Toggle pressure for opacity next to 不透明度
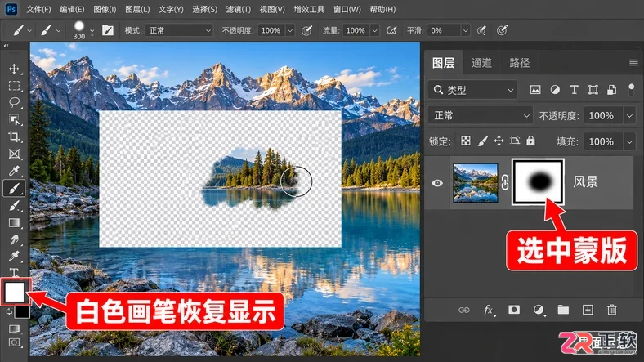This screenshot has height=362, width=644. (x=306, y=30)
